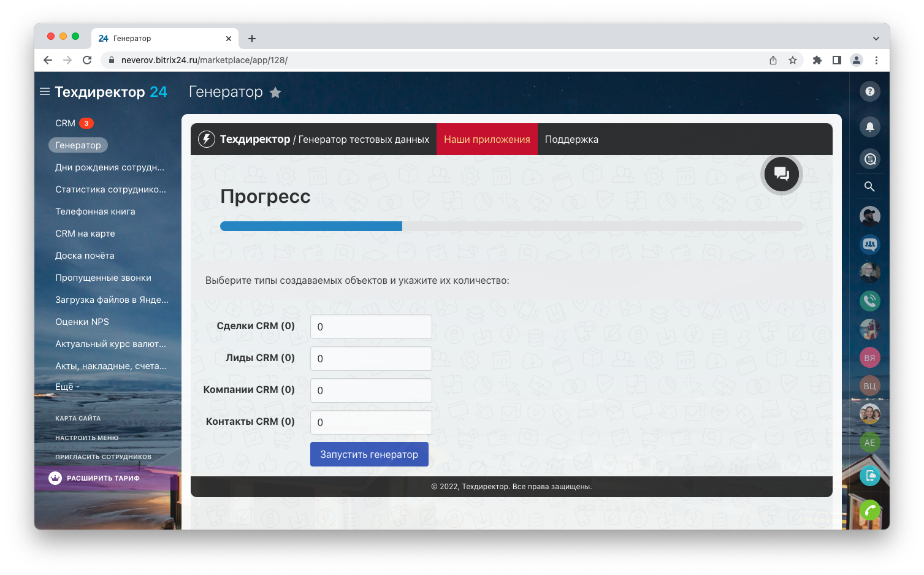924x575 pixels.
Task: Open the search magnifier in right panel
Action: point(869,186)
